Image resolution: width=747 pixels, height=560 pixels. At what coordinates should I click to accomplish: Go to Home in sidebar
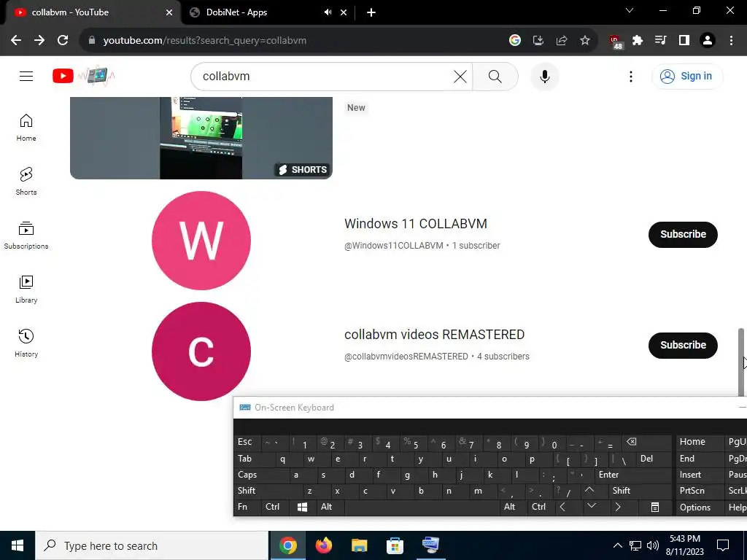click(x=26, y=127)
